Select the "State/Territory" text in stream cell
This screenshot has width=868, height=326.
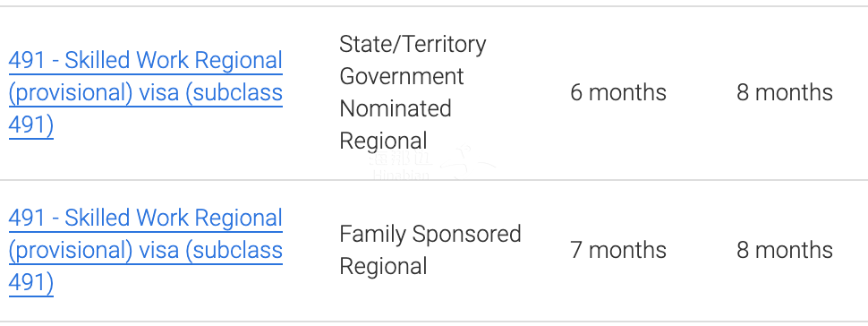pyautogui.click(x=413, y=45)
